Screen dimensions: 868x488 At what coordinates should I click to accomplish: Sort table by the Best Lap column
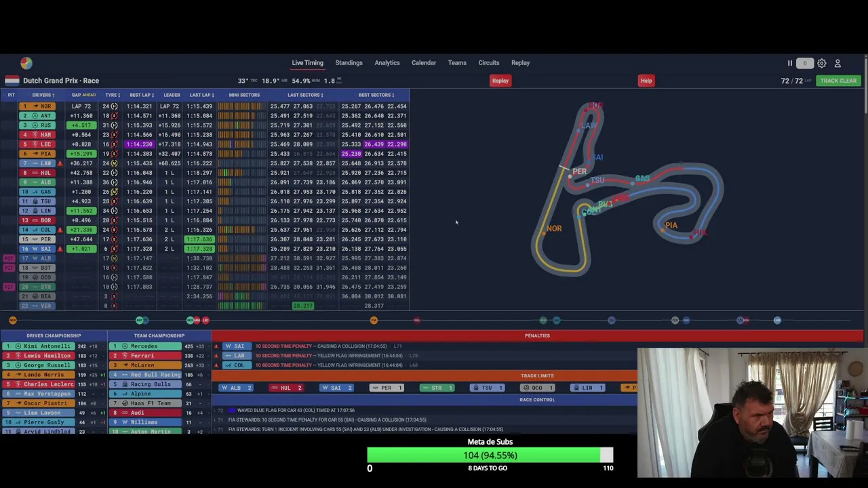(x=142, y=95)
